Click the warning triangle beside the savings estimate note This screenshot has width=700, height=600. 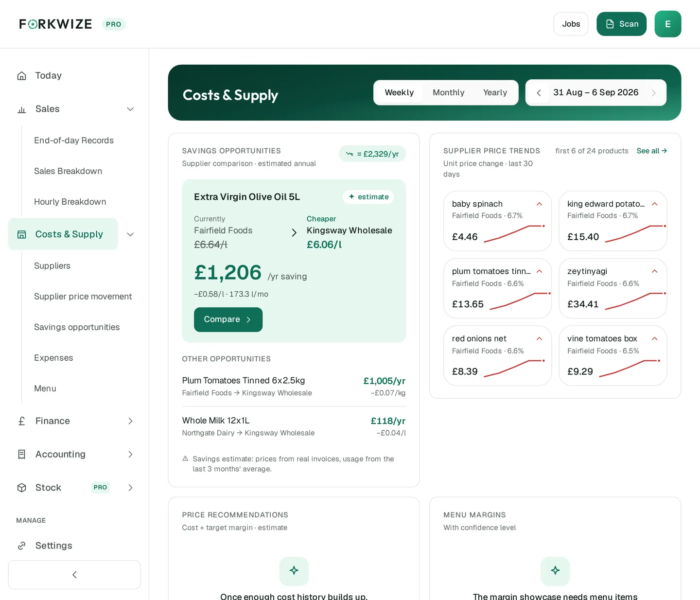185,459
